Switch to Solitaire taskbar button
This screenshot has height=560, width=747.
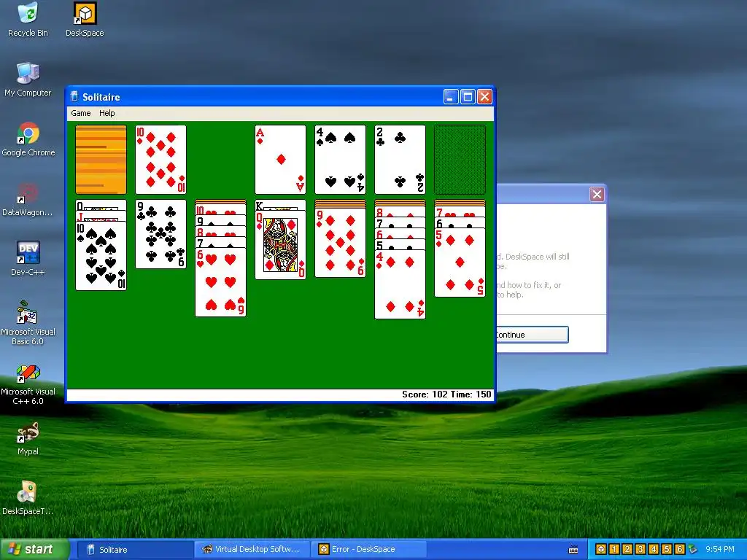[x=134, y=550]
